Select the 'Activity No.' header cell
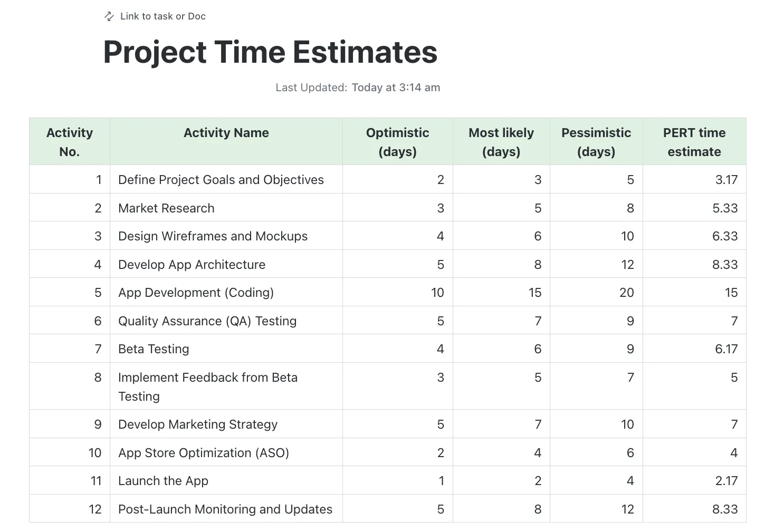 pyautogui.click(x=70, y=142)
